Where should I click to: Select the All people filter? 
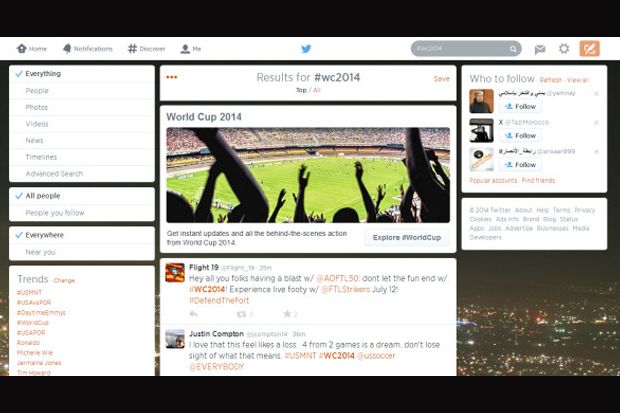coord(82,196)
